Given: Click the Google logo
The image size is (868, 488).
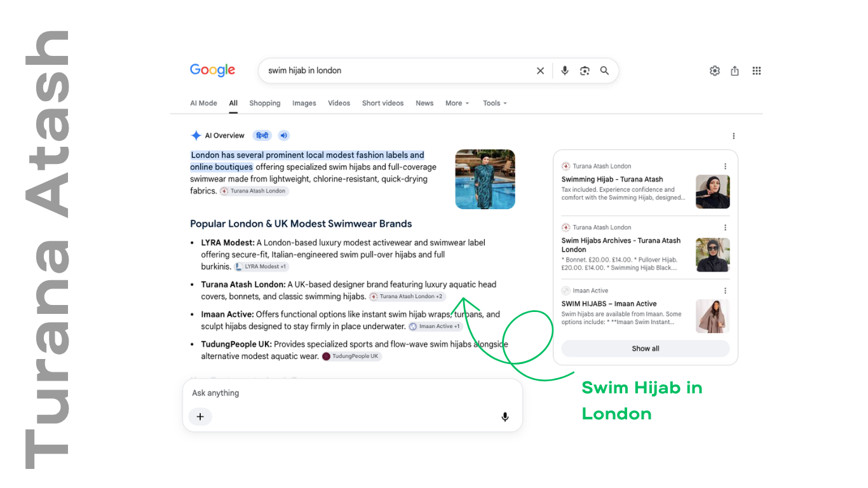Looking at the screenshot, I should point(212,71).
